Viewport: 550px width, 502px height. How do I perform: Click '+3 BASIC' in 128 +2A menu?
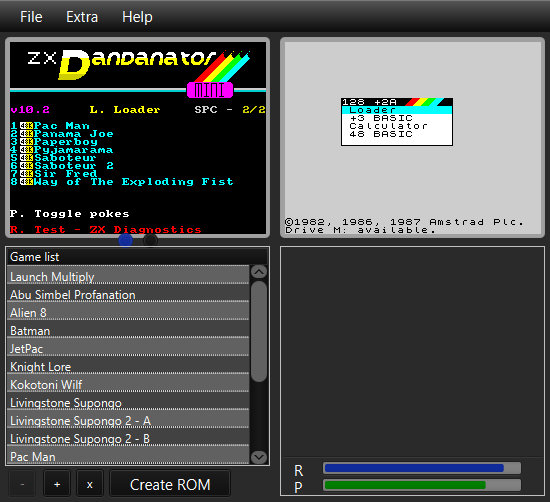381,118
